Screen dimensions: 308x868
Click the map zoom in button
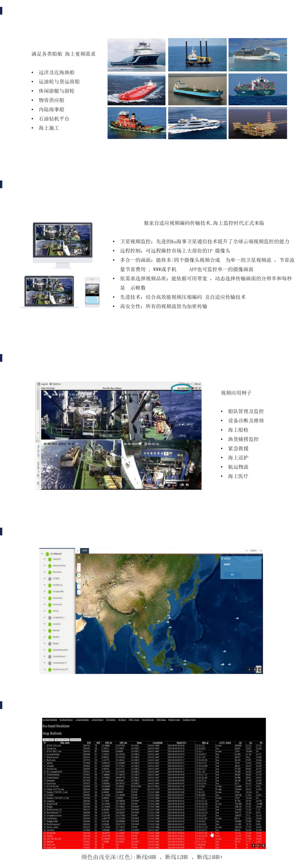[x=79, y=566]
